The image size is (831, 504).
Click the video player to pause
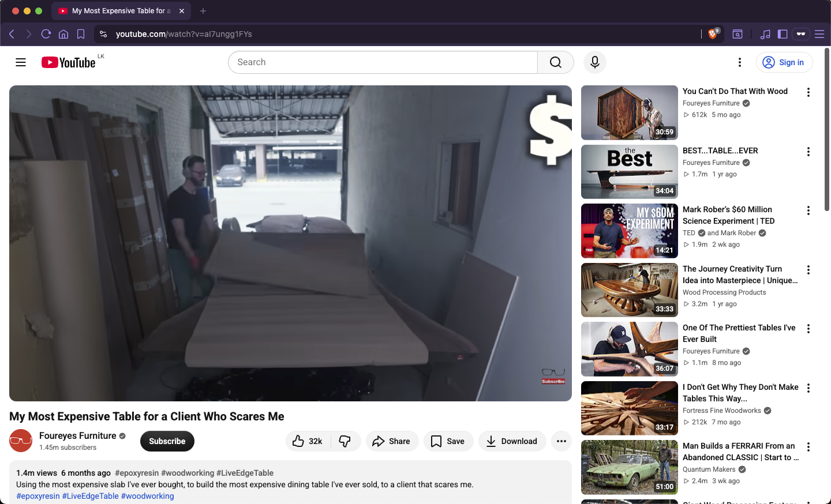[x=290, y=243]
